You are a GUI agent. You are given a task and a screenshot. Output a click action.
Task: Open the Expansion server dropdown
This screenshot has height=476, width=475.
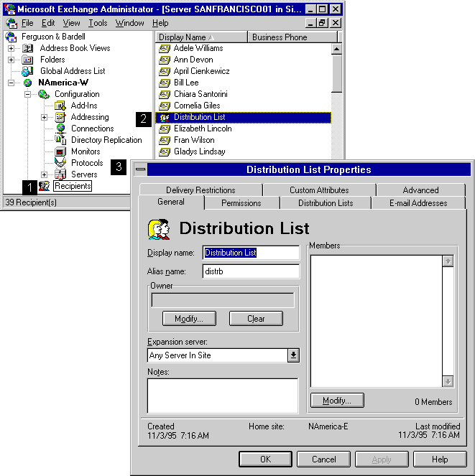(x=293, y=355)
